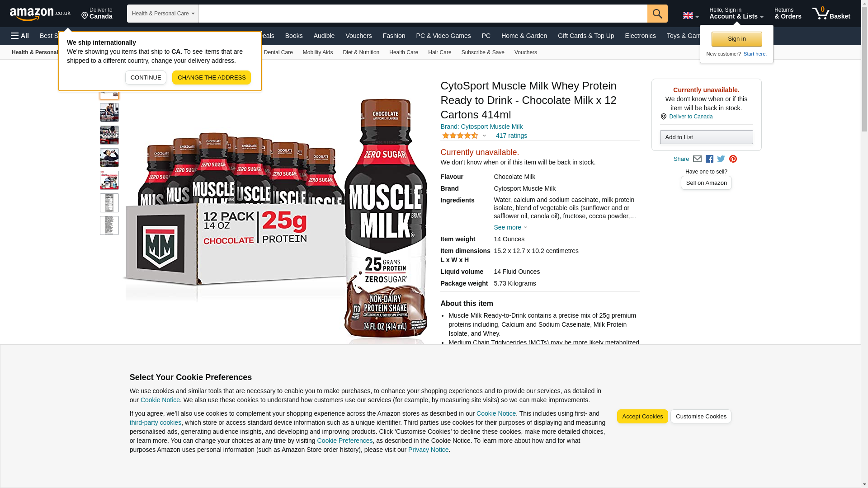
Task: Select the Hair Care subcategory tab
Action: 439,52
